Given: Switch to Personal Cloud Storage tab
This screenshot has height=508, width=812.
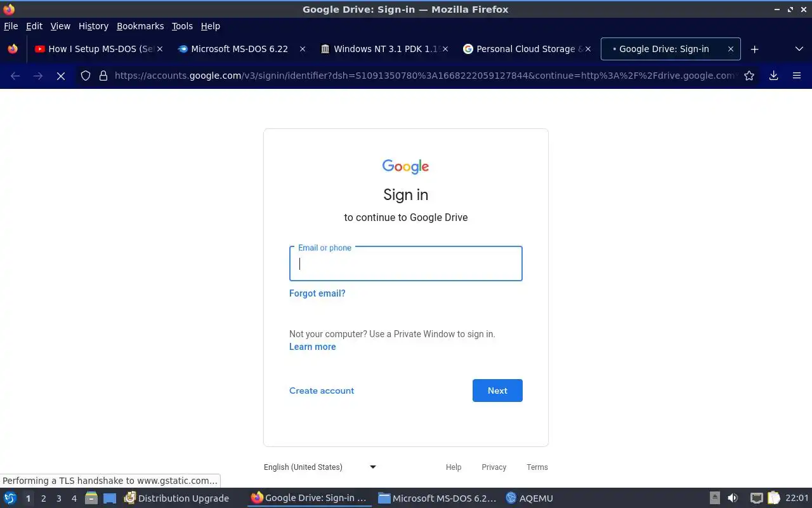Looking at the screenshot, I should (527, 49).
